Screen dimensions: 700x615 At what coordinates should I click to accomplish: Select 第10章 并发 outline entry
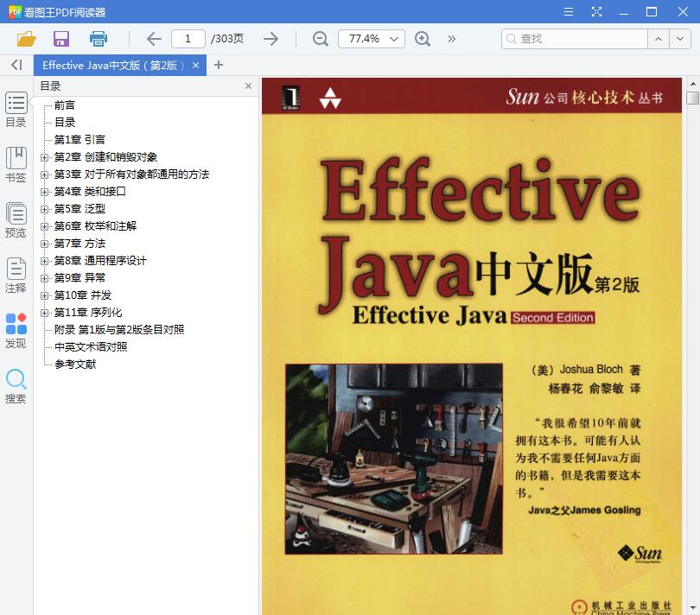[x=83, y=295]
